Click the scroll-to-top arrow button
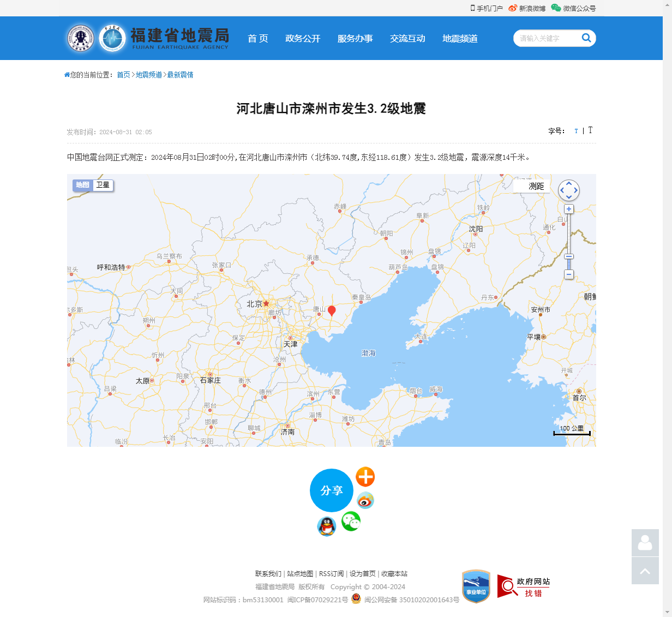This screenshot has width=672, height=617. 645,571
